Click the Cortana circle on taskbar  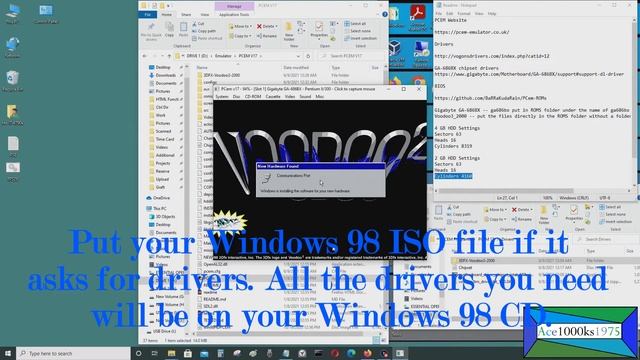coord(138,353)
